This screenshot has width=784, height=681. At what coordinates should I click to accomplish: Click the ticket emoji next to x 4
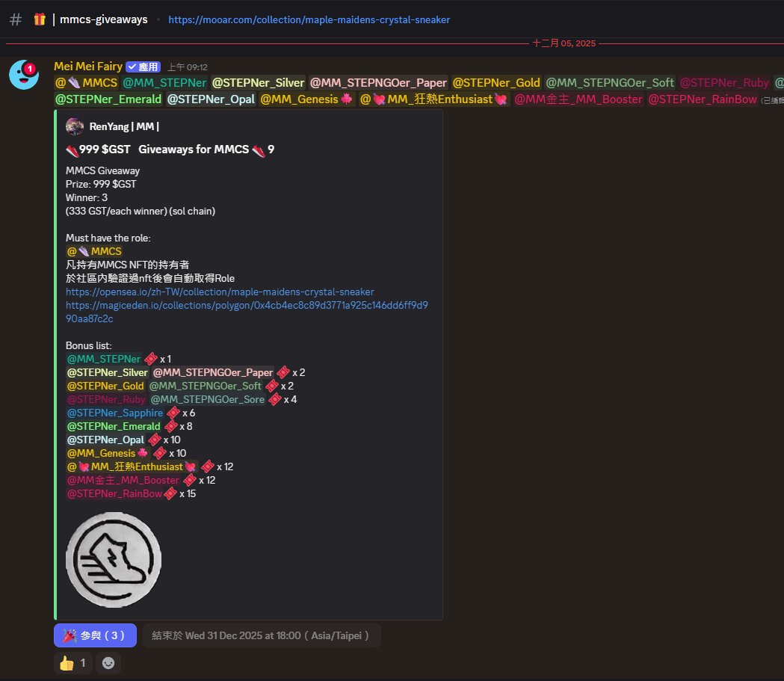(x=274, y=399)
